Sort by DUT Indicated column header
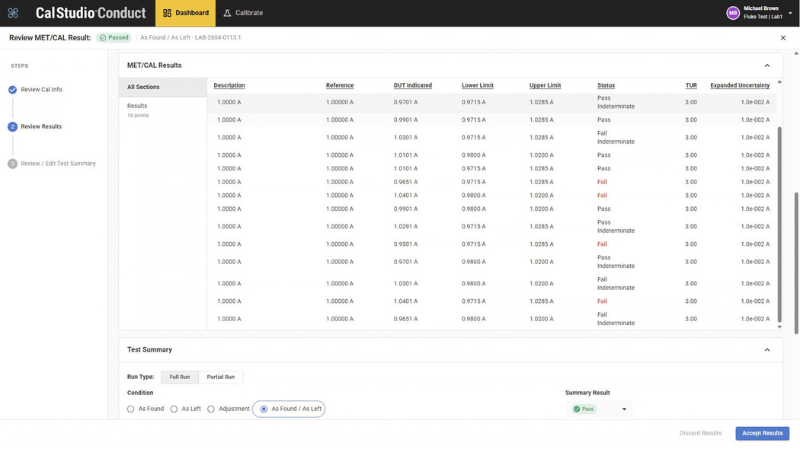Image resolution: width=800 pixels, height=450 pixels. pyautogui.click(x=412, y=85)
